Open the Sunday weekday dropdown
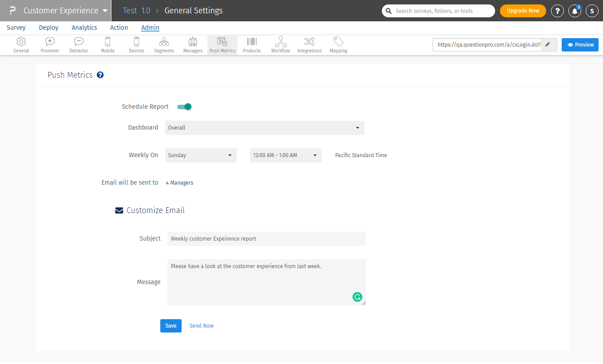603x364 pixels. click(201, 155)
